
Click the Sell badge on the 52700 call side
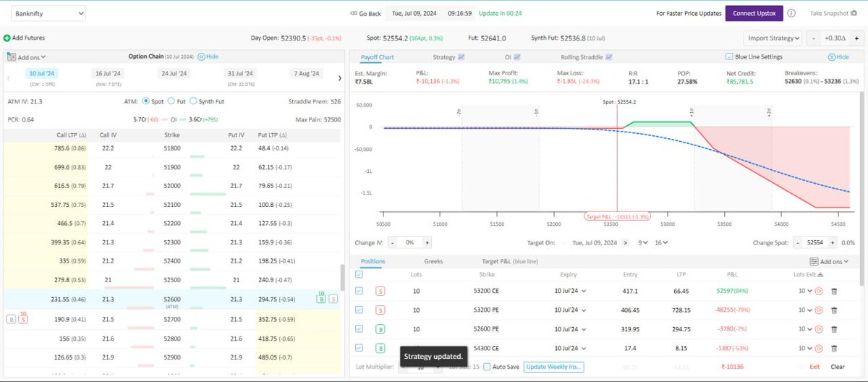pos(22,318)
